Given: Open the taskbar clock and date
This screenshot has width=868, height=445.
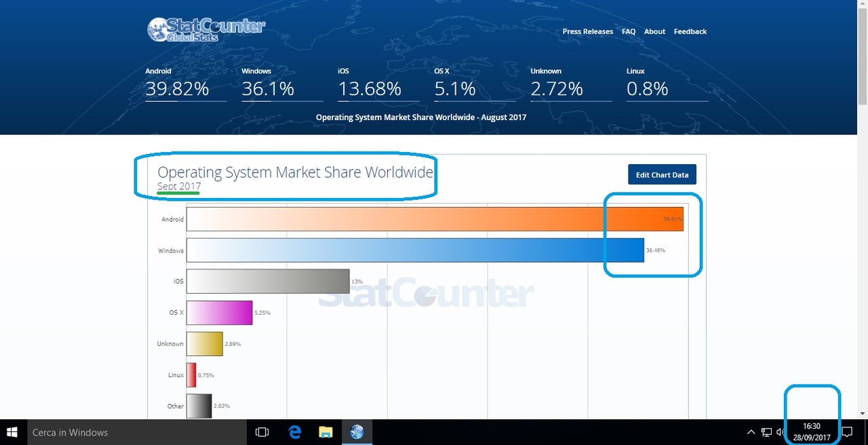Looking at the screenshot, I should [x=812, y=432].
